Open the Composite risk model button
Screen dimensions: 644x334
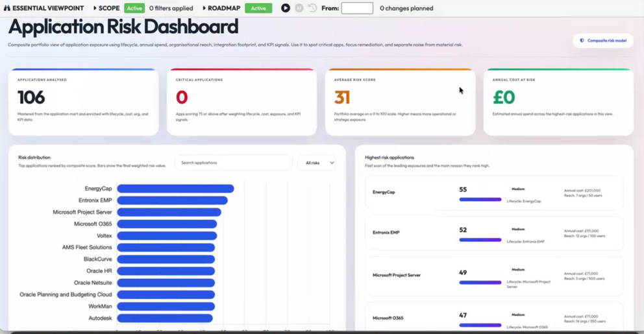[603, 41]
